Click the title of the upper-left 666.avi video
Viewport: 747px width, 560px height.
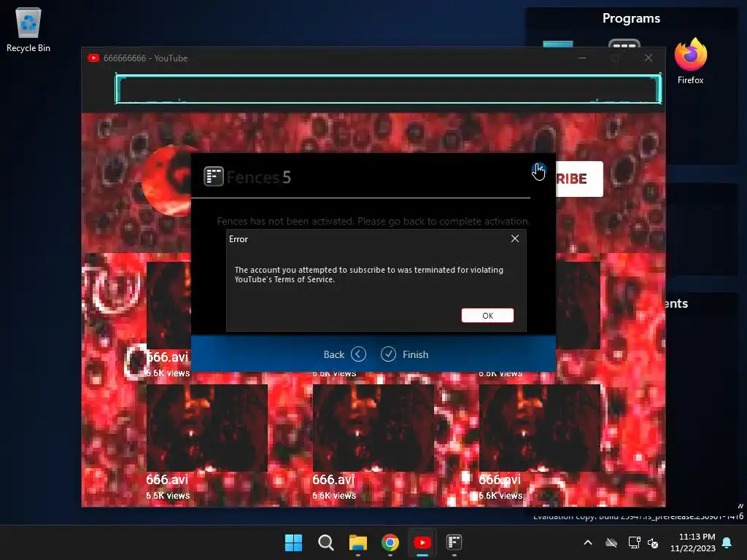167,357
